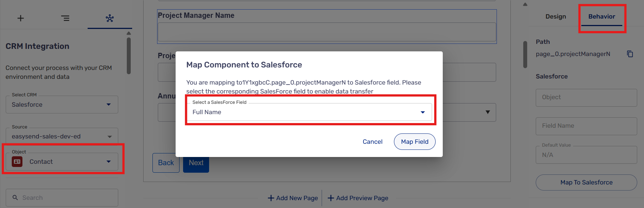Click the Map To Salesforce button
The width and height of the screenshot is (644, 208).
[x=586, y=182]
